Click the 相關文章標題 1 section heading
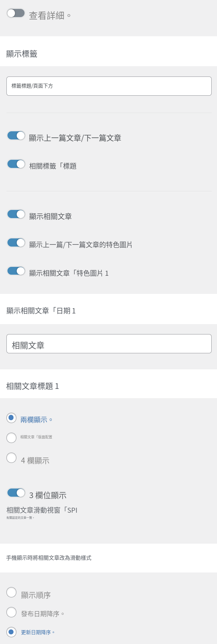 pyautogui.click(x=32, y=386)
